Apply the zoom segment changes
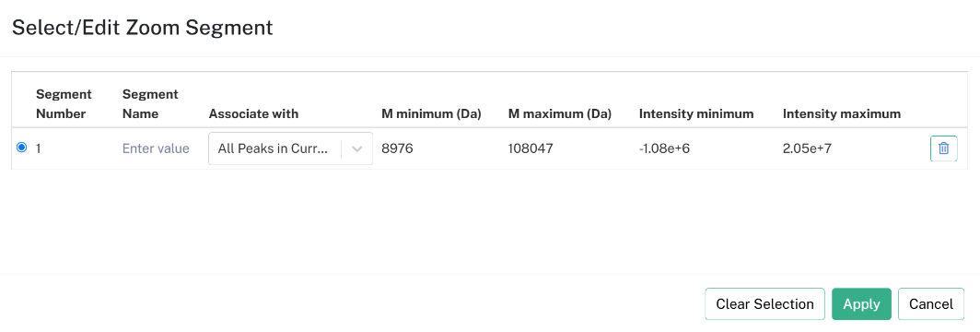Screen dimensions: 980x332 click(x=861, y=303)
